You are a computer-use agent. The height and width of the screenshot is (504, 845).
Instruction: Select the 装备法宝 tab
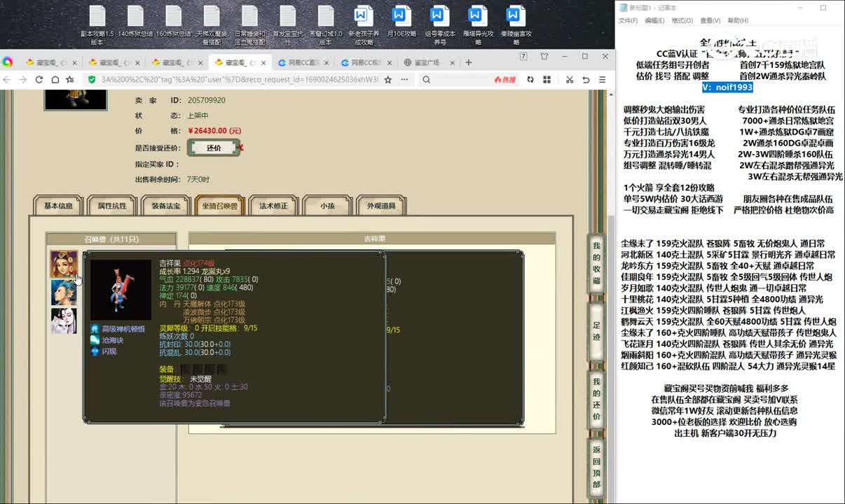click(x=166, y=206)
